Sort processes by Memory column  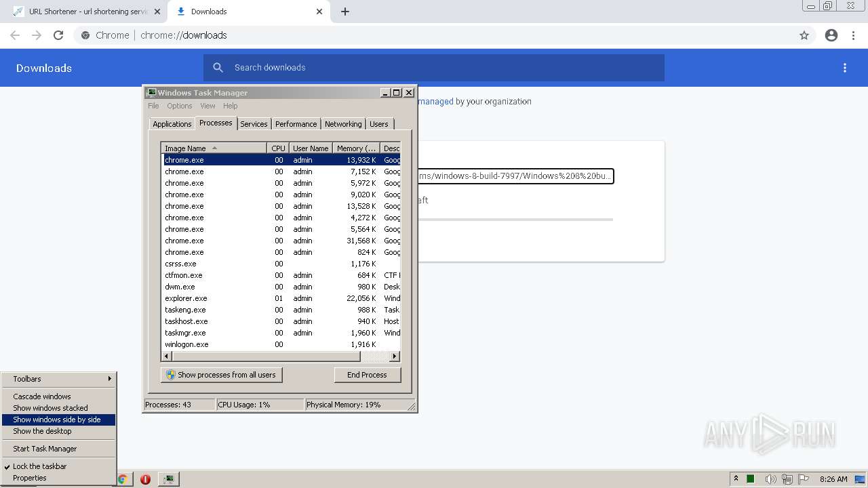[x=356, y=148]
